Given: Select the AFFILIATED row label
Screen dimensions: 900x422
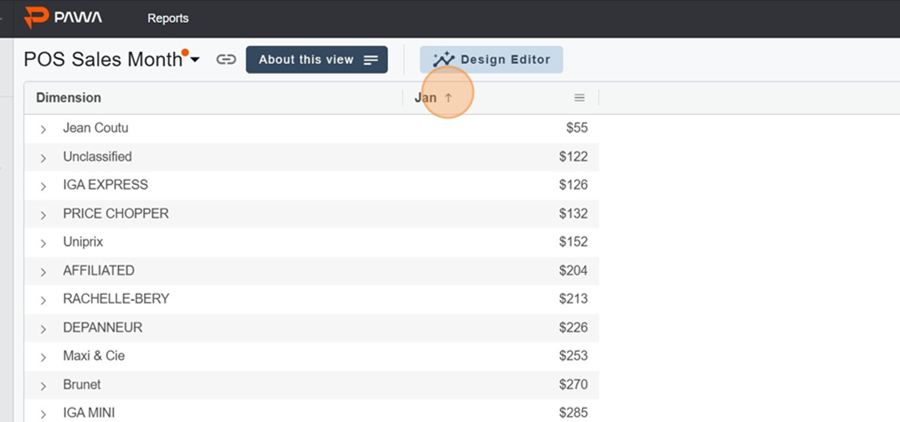Looking at the screenshot, I should coord(99,270).
